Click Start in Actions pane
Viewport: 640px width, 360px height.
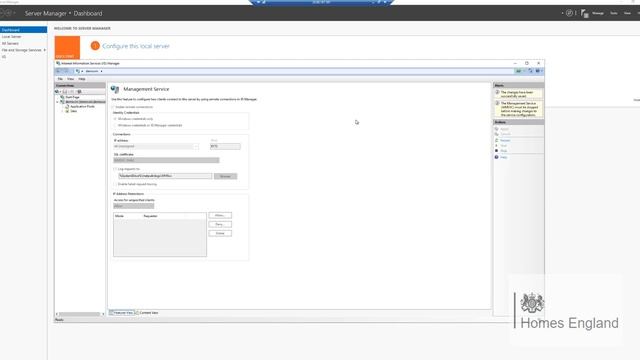(x=504, y=146)
